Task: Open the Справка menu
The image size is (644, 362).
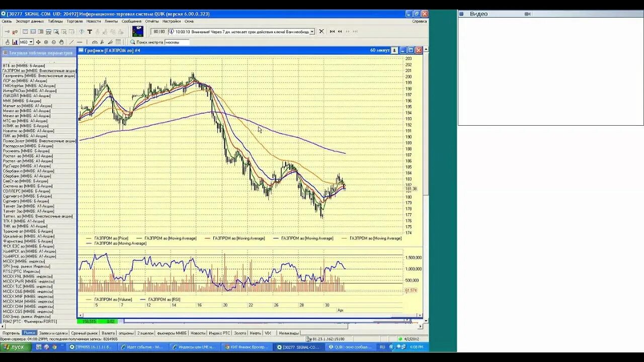Action: pyautogui.click(x=419, y=21)
